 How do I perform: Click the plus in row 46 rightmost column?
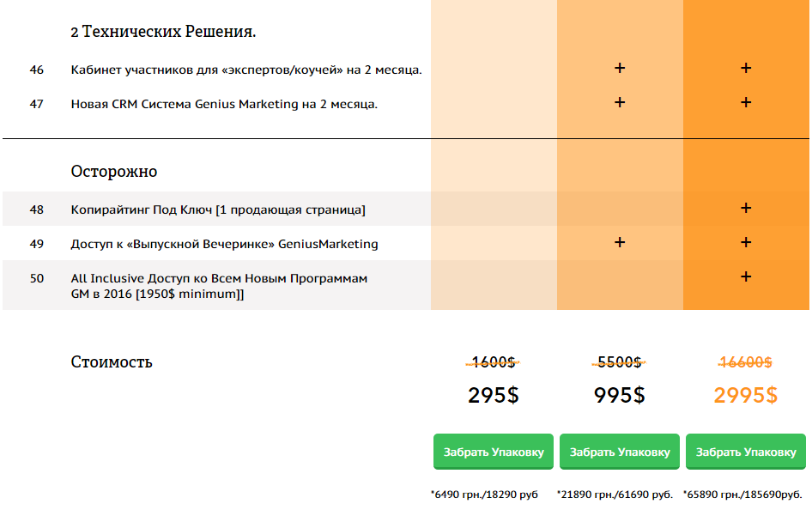click(x=746, y=69)
